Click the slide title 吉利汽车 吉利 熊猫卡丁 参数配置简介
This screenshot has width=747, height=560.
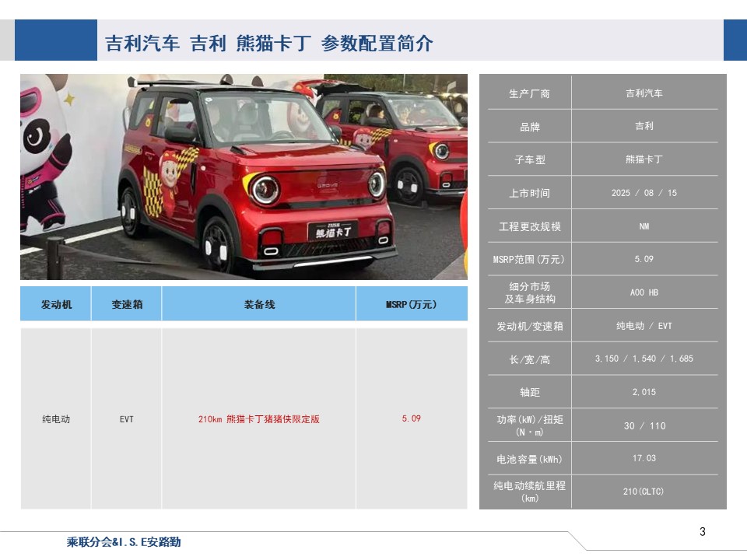[268, 44]
